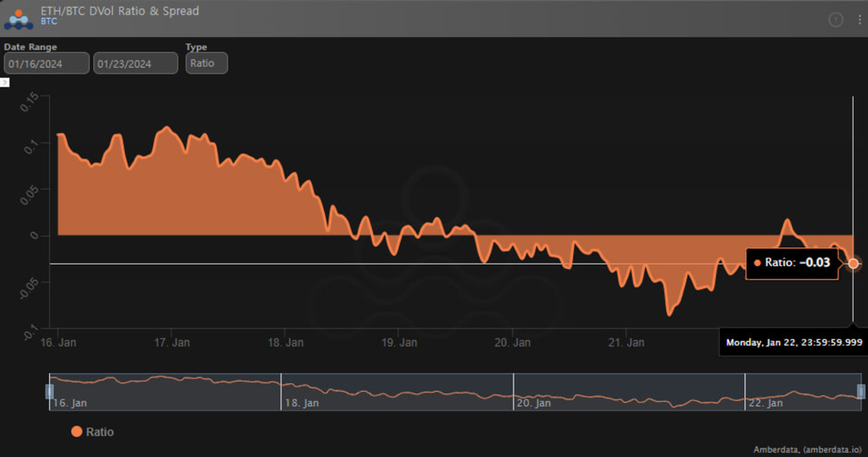868x457 pixels.
Task: Open the info icon in header
Action: click(835, 20)
